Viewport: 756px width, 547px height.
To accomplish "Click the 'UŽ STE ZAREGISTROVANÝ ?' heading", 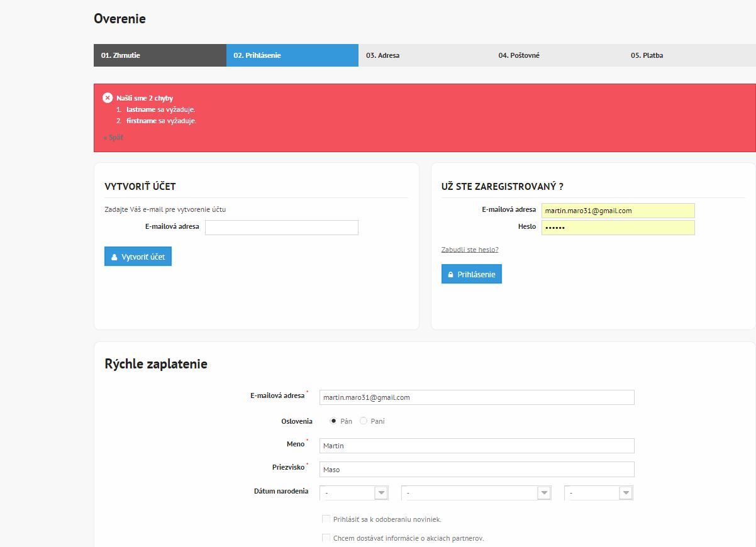I will click(x=503, y=187).
